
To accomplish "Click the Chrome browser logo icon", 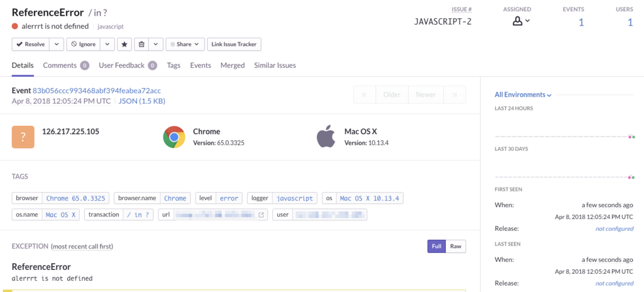I will [x=174, y=137].
